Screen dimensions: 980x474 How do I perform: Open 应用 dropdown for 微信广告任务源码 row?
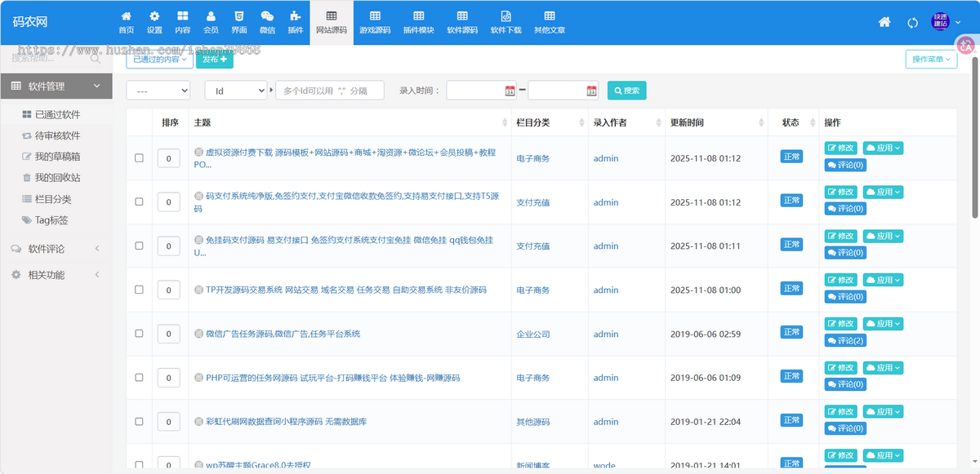click(883, 324)
